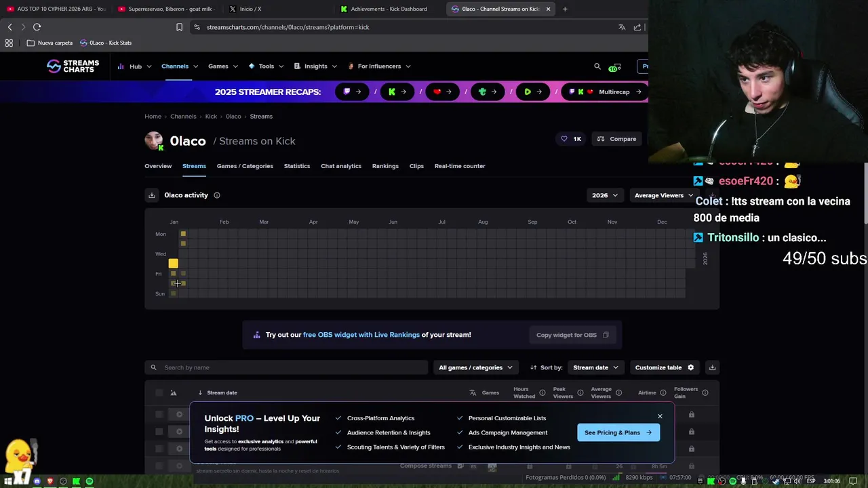Click the Search by name field
Screen dimensions: 868x488
point(286,367)
